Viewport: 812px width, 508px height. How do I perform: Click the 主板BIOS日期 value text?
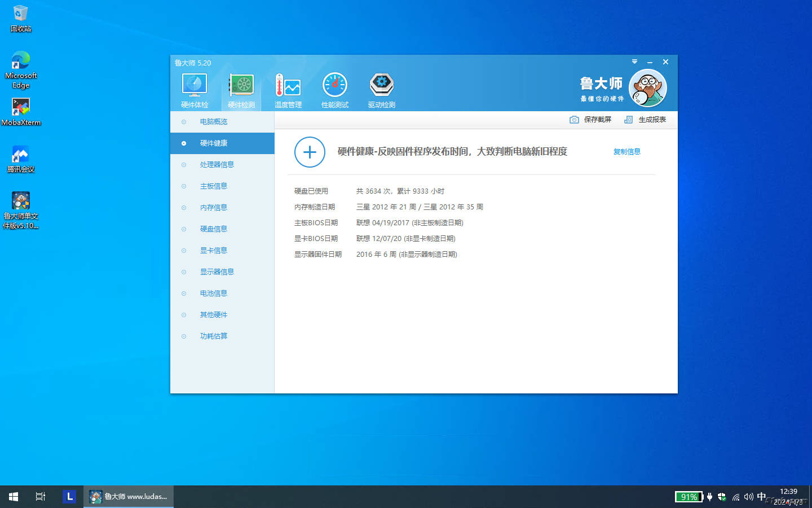click(410, 223)
